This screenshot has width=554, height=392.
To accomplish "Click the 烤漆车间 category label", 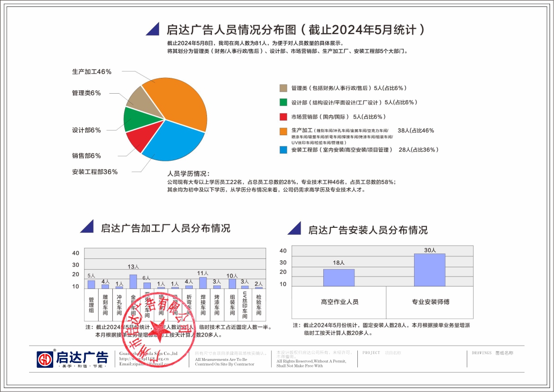I will coord(216,305).
